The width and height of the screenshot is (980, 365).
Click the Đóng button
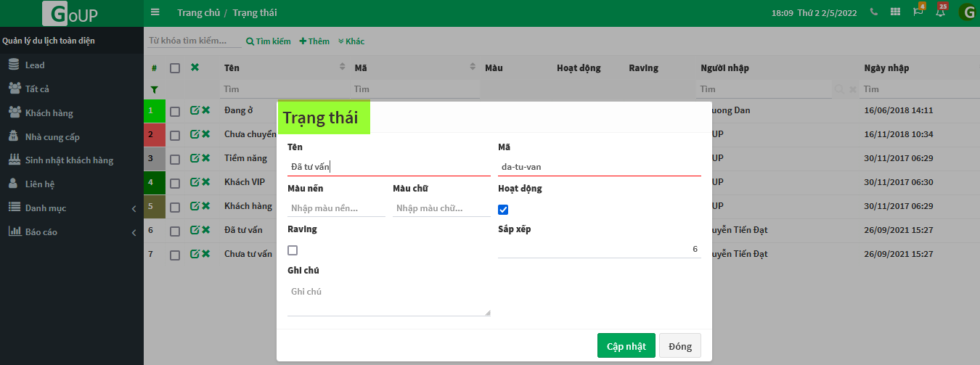point(679,346)
